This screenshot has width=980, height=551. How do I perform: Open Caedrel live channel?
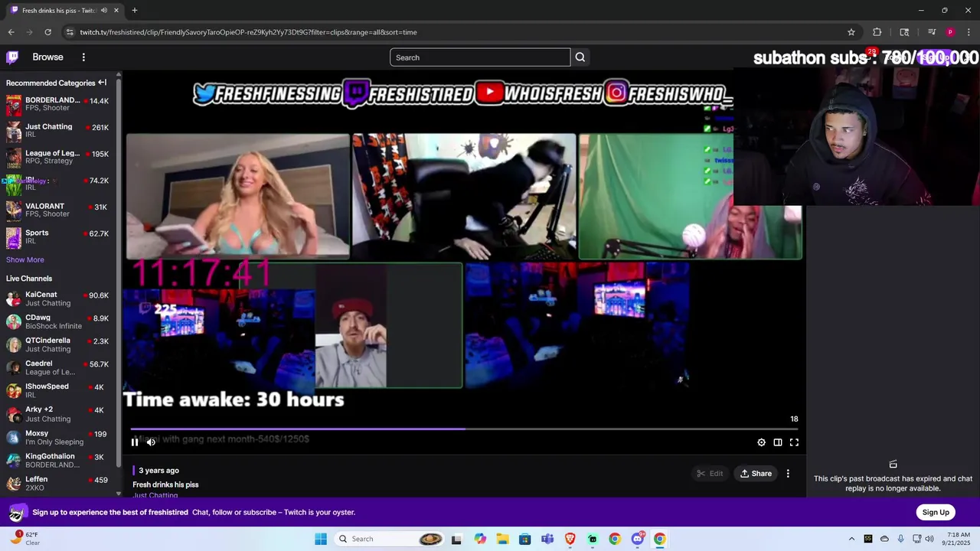pyautogui.click(x=58, y=368)
